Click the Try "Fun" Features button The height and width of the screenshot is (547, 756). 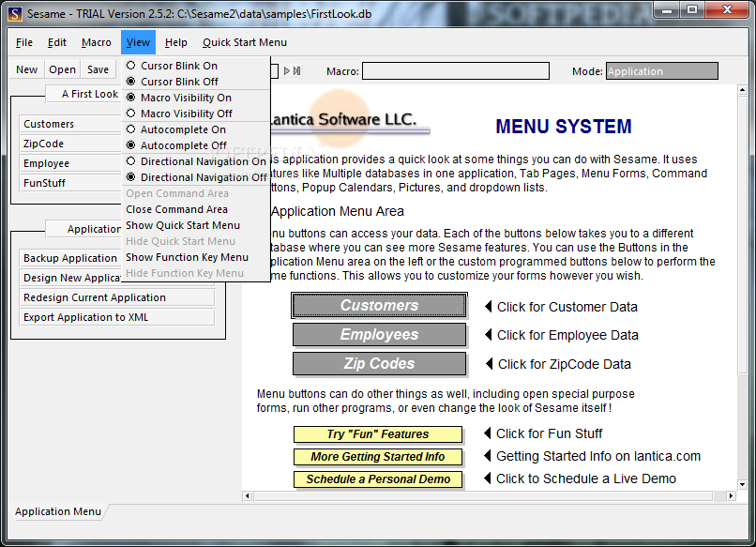coord(378,434)
